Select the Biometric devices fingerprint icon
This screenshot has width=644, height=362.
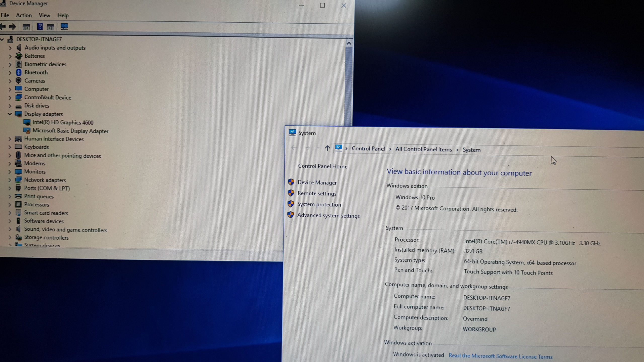pyautogui.click(x=19, y=64)
